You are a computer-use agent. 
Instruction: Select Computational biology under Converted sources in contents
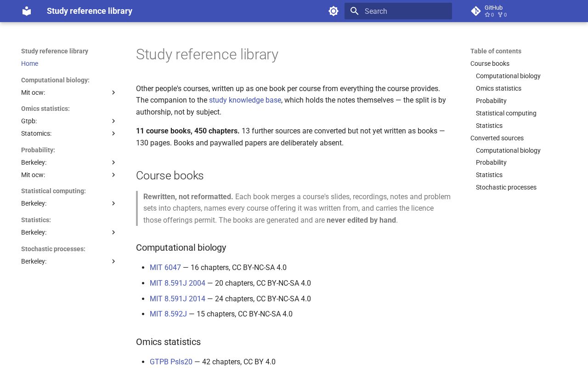click(x=508, y=150)
